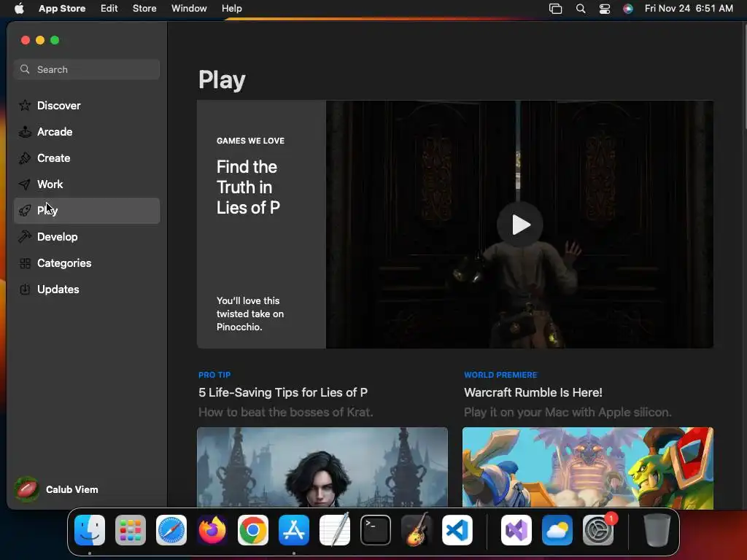The image size is (747, 560).
Task: Open Terminal from the Dock
Action: 376,530
